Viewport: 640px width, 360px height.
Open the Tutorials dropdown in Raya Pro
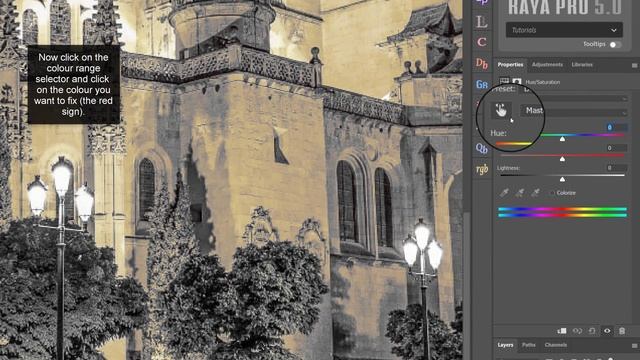[x=564, y=30]
